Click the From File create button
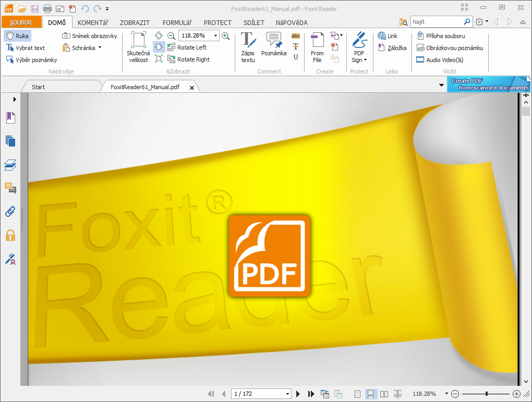 [317, 47]
